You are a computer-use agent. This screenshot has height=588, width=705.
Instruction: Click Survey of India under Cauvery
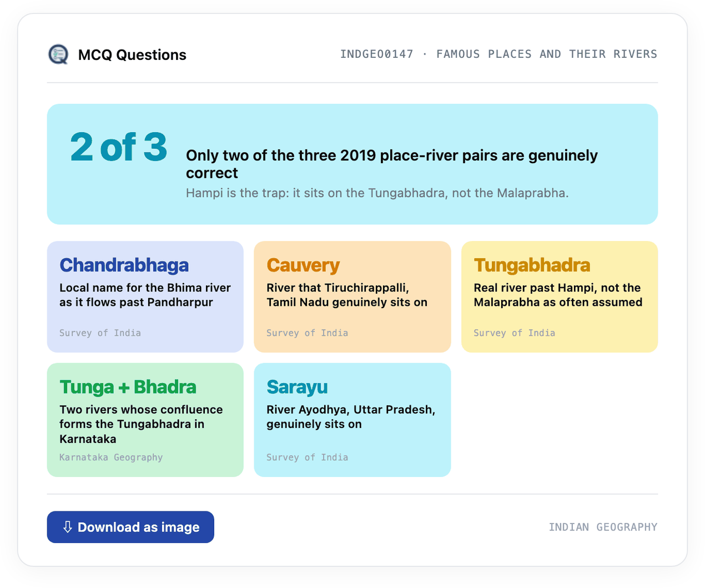pos(308,333)
